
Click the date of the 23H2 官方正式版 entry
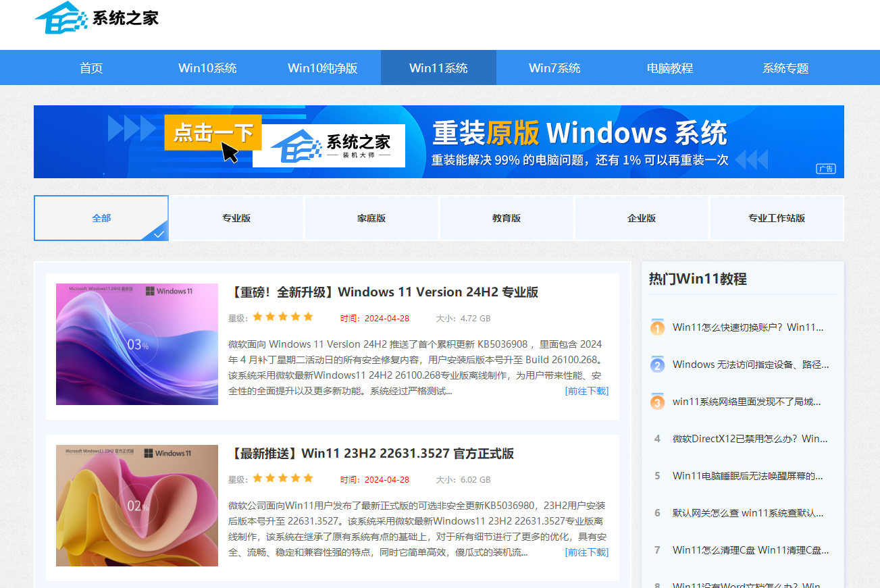click(375, 480)
